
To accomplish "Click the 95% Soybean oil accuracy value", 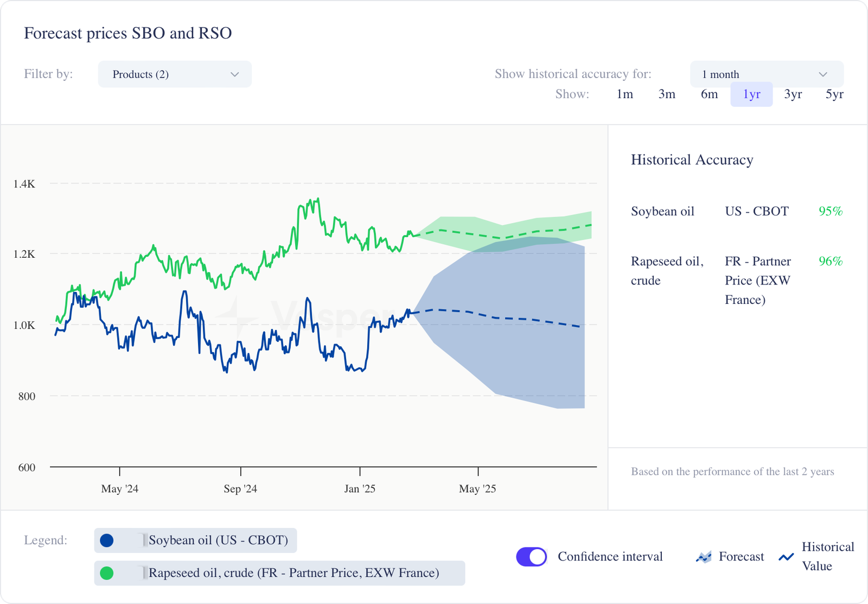I will (x=831, y=211).
